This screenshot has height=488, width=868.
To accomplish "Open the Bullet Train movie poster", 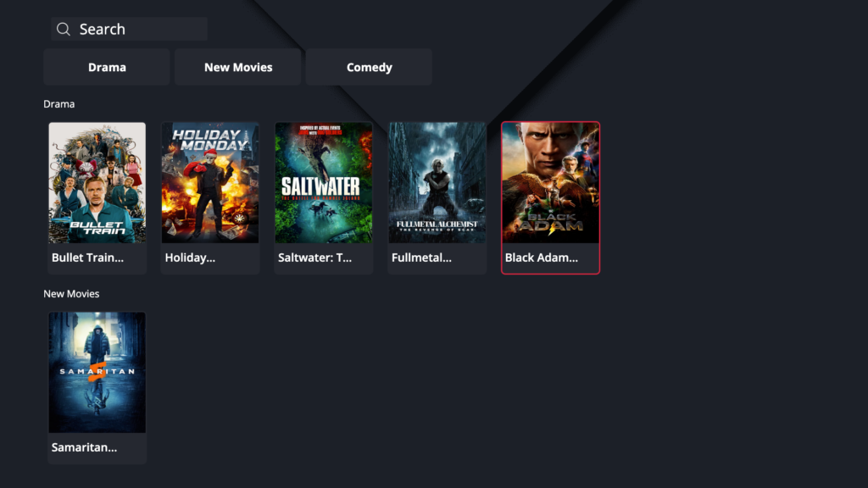I will pyautogui.click(x=97, y=182).
